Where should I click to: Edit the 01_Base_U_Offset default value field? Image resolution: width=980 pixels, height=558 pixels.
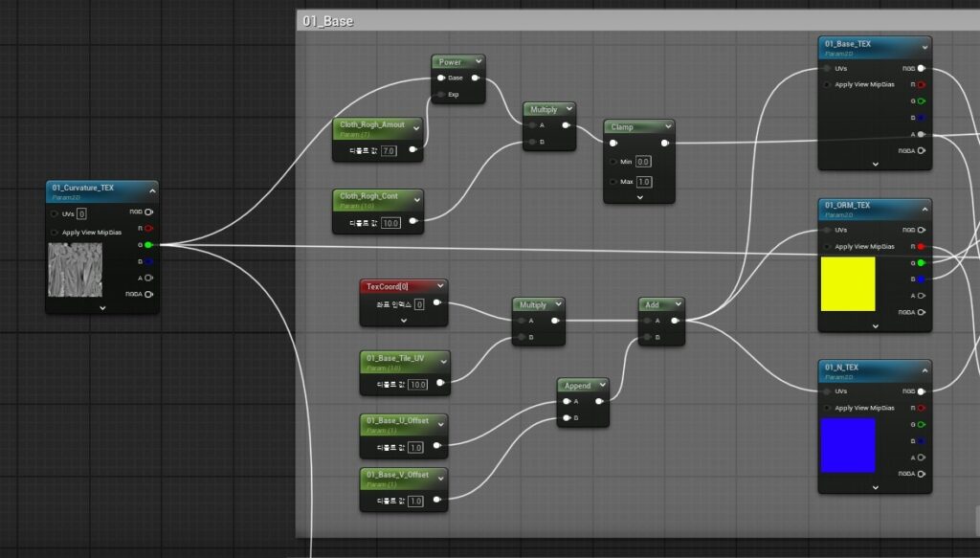click(415, 447)
